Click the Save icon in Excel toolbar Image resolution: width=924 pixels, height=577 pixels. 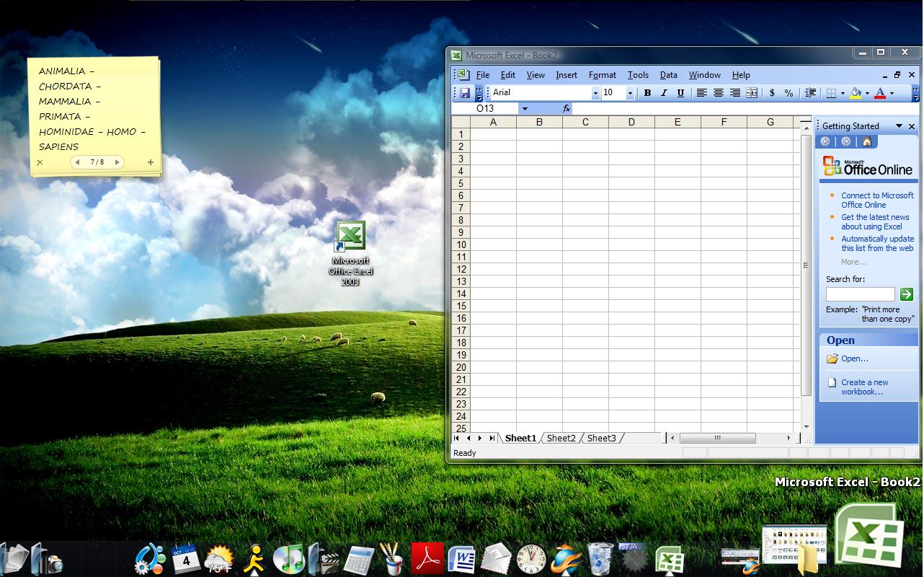[465, 93]
